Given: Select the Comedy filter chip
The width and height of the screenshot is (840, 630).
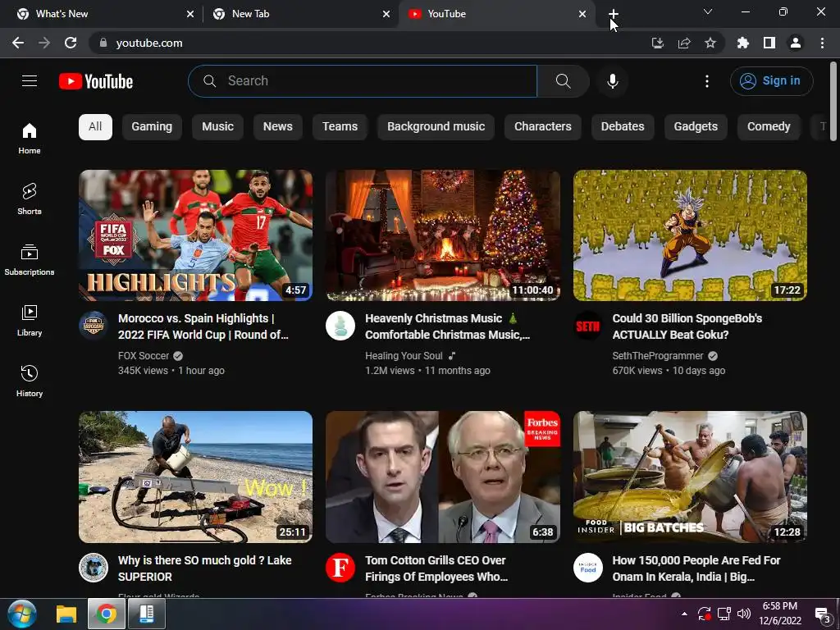Looking at the screenshot, I should pos(769,127).
